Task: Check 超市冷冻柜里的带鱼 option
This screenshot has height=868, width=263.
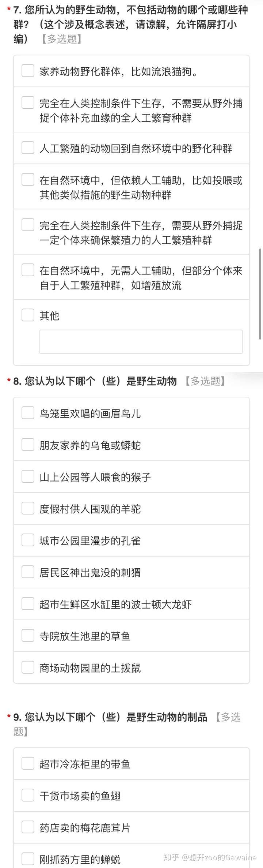Action: coord(28,764)
